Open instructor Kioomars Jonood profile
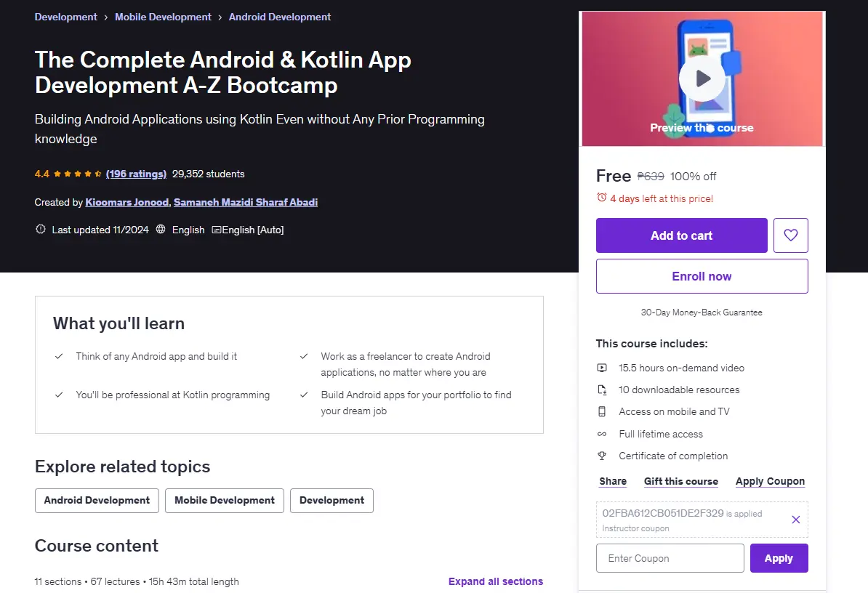Screen dimensions: 868x593 [126, 202]
